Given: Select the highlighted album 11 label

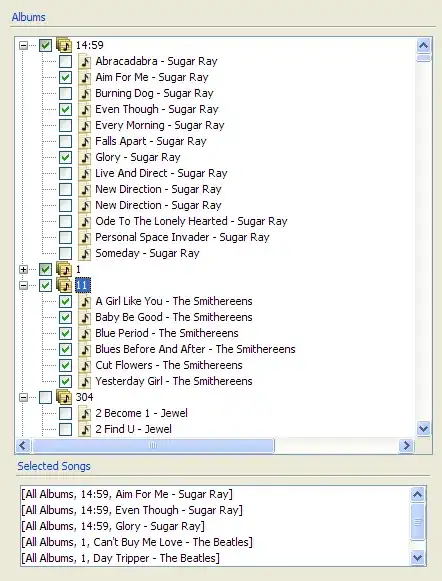Looking at the screenshot, I should point(83,285).
